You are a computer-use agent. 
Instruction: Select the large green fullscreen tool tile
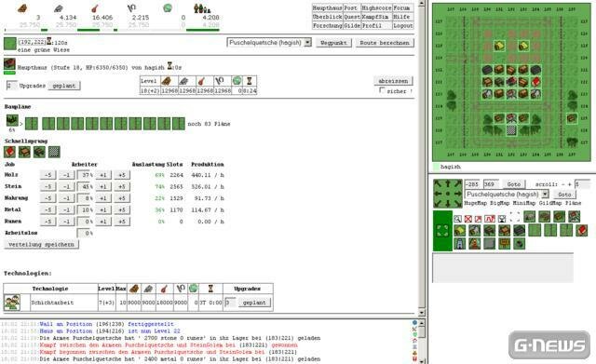point(442,231)
